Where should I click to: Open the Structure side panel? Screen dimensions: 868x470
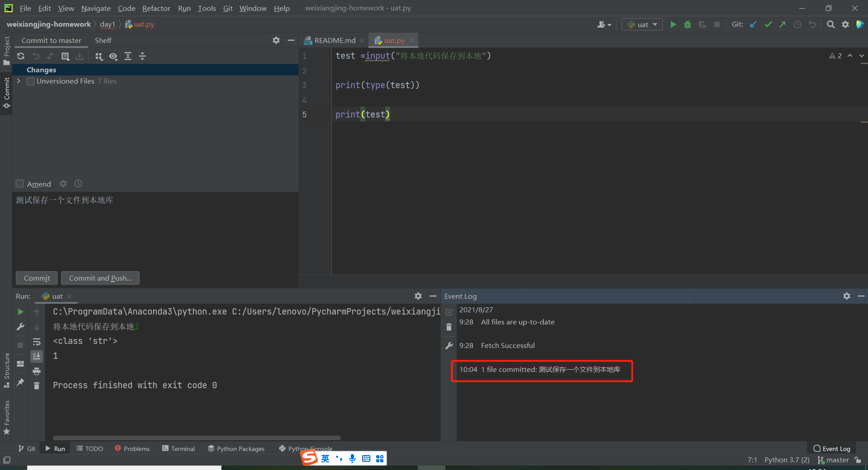6,371
